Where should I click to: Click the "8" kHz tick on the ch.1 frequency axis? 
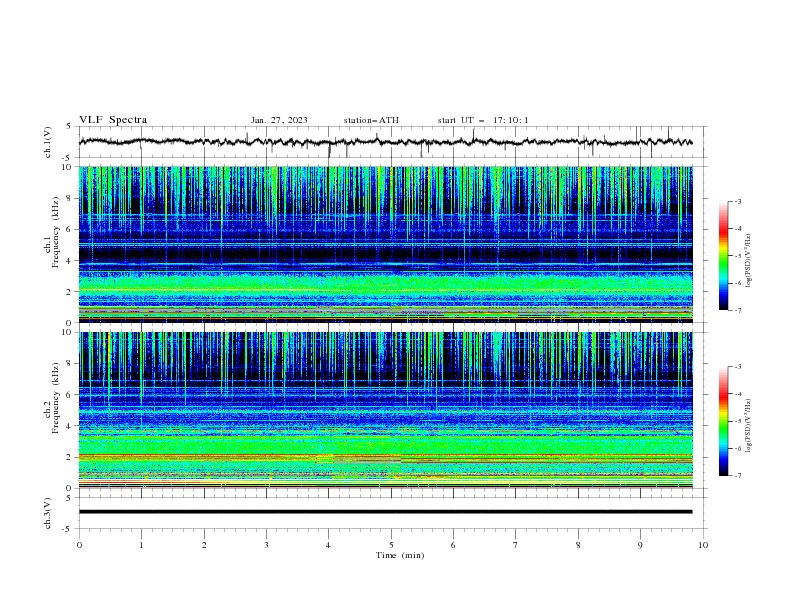point(70,198)
